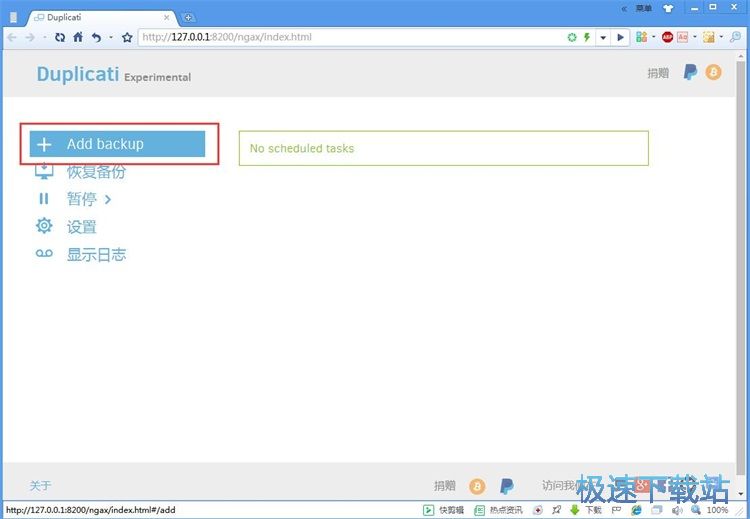Click the settings gear icon
Screen dimensions: 750x519
(44, 226)
